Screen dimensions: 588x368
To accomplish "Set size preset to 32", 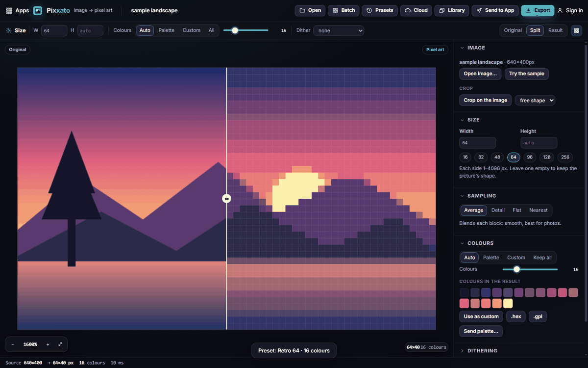I will (x=481, y=158).
